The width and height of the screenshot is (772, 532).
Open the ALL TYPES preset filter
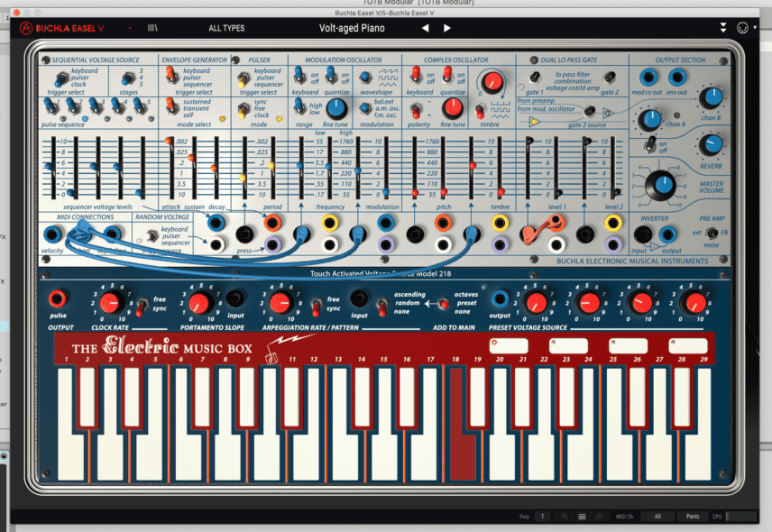(226, 28)
